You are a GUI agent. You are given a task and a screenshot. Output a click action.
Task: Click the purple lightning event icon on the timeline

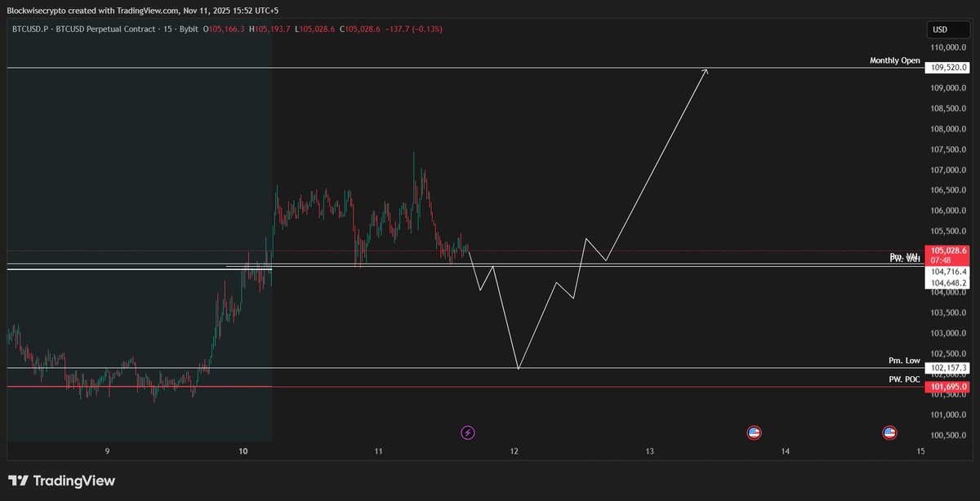[467, 432]
